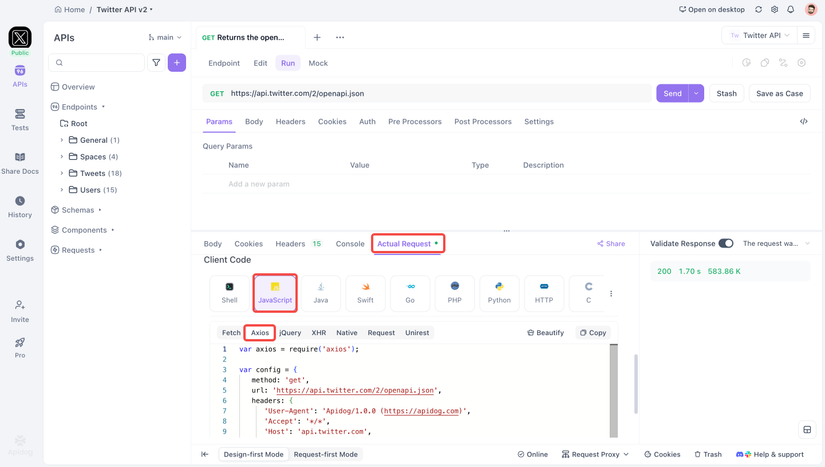Open the Twitter API v2 project dropdown

point(125,9)
